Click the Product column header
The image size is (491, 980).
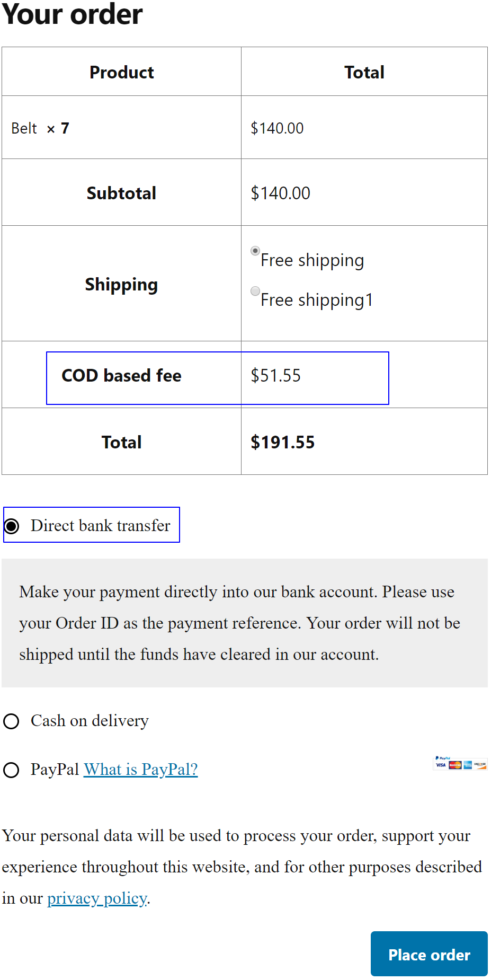[121, 72]
